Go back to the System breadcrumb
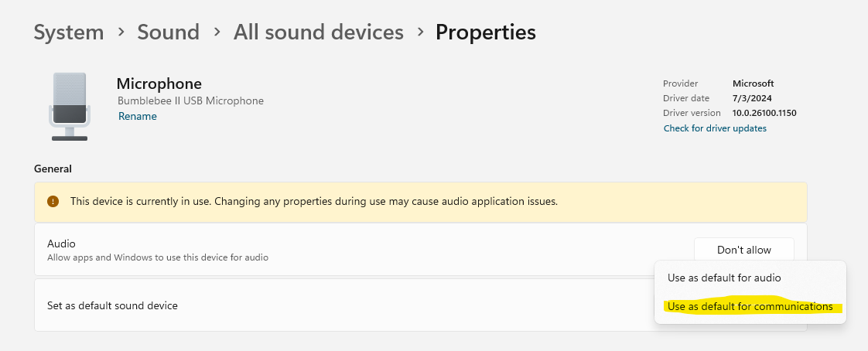Image resolution: width=868 pixels, height=351 pixels. coord(69,32)
